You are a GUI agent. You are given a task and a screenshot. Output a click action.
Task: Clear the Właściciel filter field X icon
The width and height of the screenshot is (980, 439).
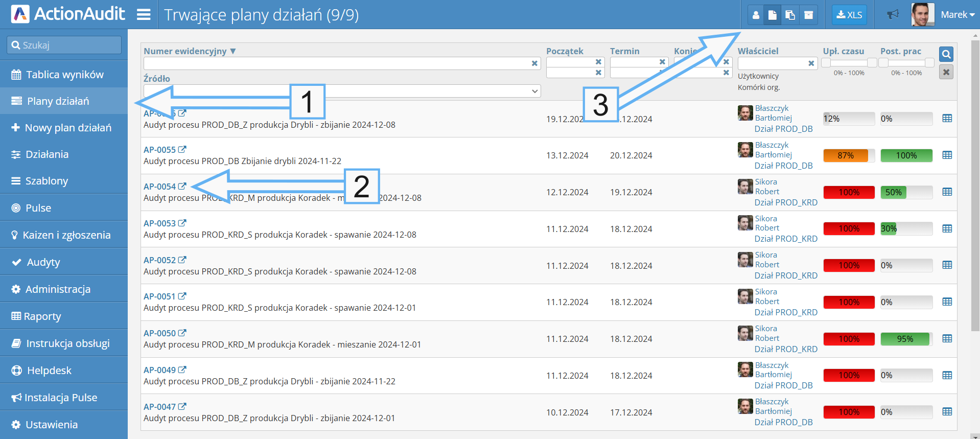coord(811,63)
